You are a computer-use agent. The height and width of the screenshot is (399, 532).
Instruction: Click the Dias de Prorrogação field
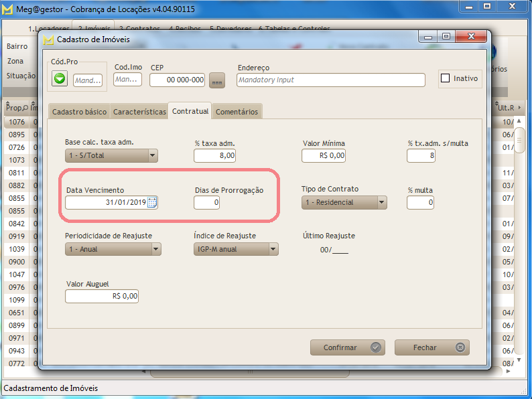tap(206, 202)
